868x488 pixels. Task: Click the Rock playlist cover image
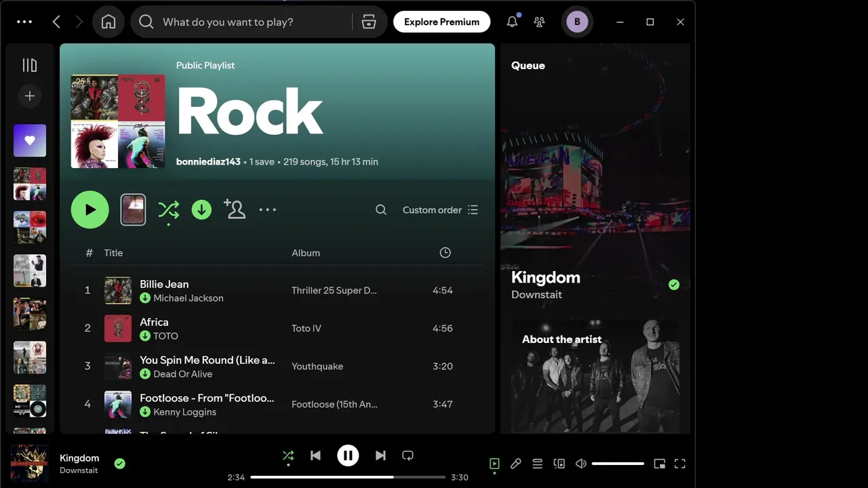pos(118,121)
